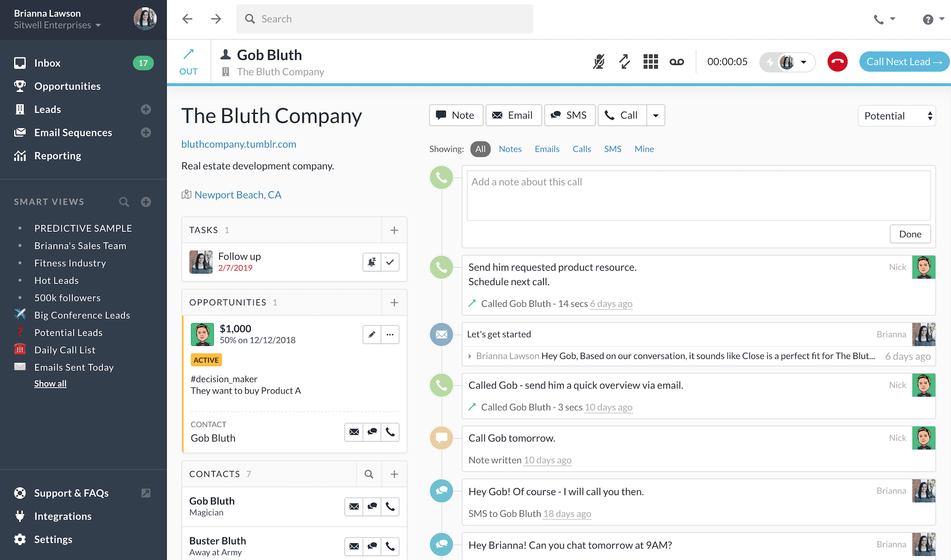This screenshot has height=560, width=951.
Task: Toggle opportunity edit pencil icon
Action: (372, 334)
